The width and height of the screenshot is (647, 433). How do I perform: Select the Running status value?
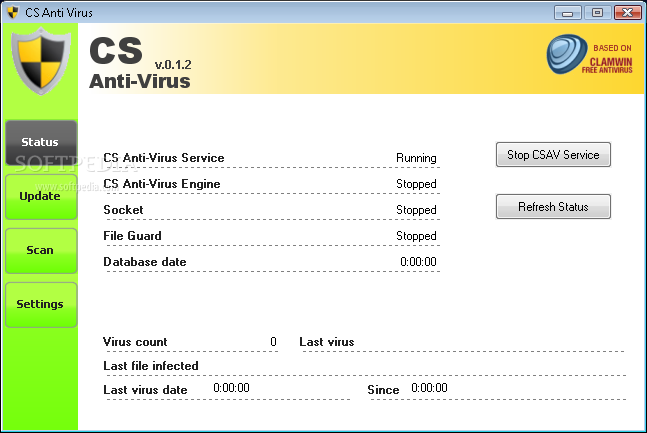pos(416,158)
